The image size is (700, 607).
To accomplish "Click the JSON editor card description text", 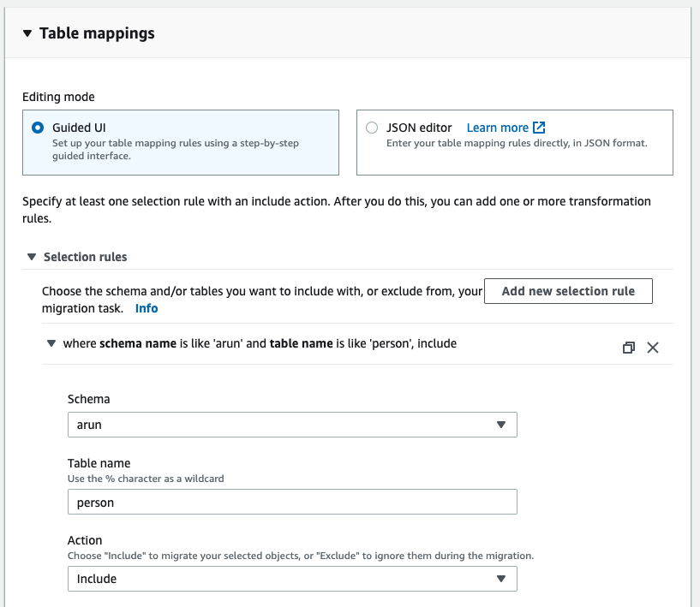I will (x=517, y=144).
